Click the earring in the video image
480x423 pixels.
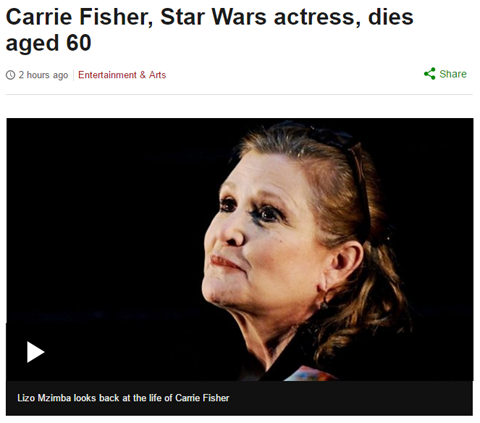tap(324, 300)
